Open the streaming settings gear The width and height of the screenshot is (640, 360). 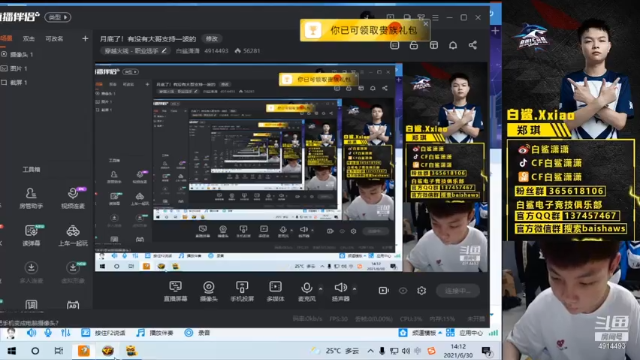pyautogui.click(x=422, y=291)
